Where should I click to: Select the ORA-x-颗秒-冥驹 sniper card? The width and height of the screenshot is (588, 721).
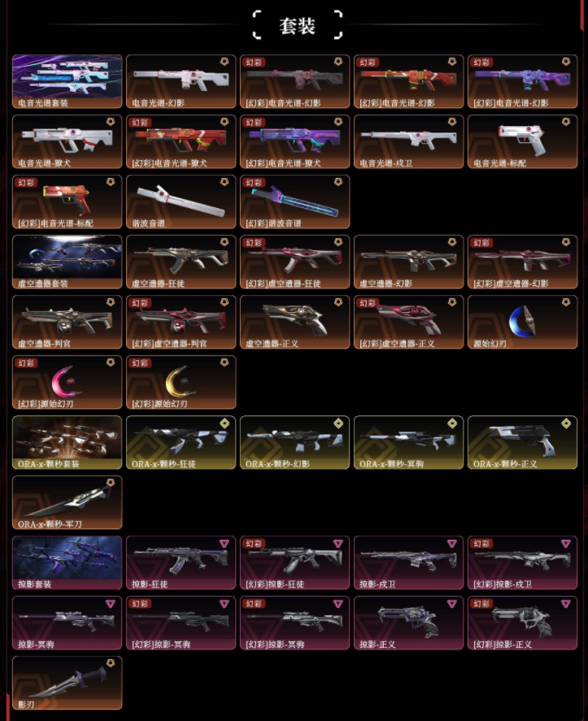click(x=408, y=443)
